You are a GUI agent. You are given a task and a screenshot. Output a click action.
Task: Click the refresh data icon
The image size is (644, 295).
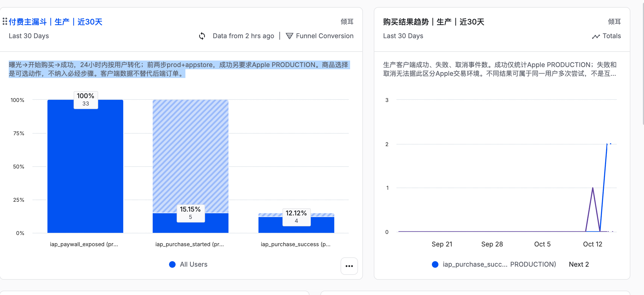coord(202,36)
